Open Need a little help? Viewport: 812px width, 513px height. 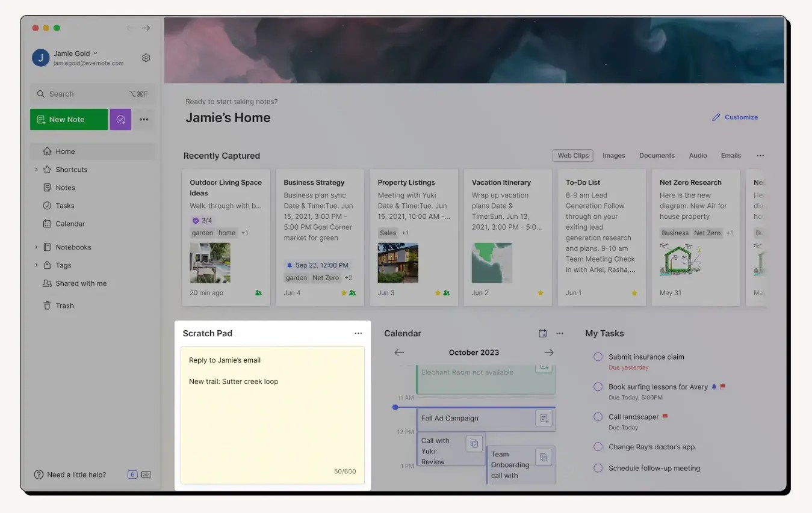(x=70, y=475)
